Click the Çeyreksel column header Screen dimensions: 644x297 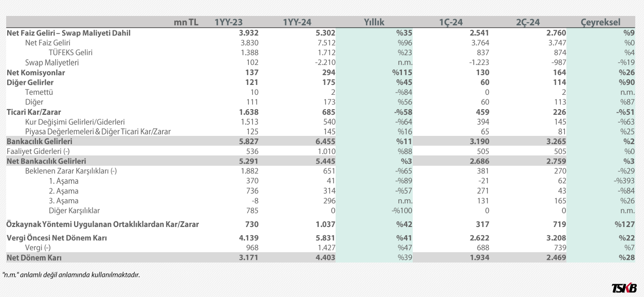pyautogui.click(x=600, y=22)
